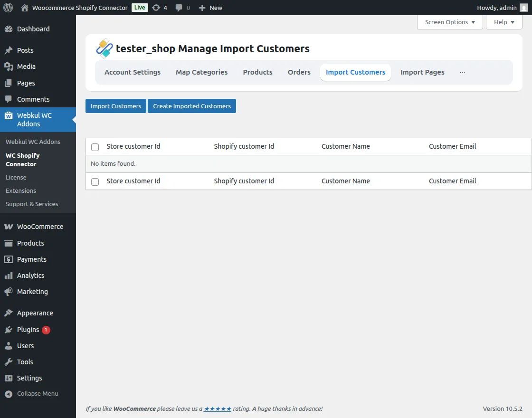The height and width of the screenshot is (418, 532).
Task: Expand the more tabs ellipsis menu
Action: tap(462, 73)
